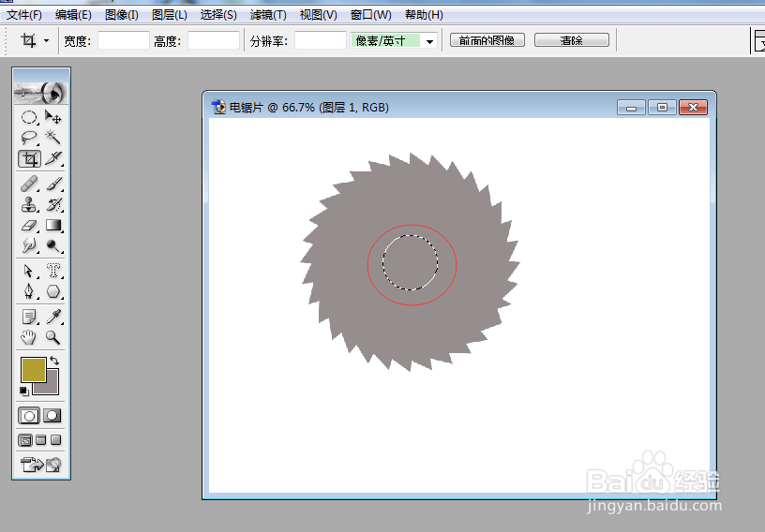Image resolution: width=765 pixels, height=532 pixels.
Task: Open the 帮助(H) menu
Action: pyautogui.click(x=424, y=15)
